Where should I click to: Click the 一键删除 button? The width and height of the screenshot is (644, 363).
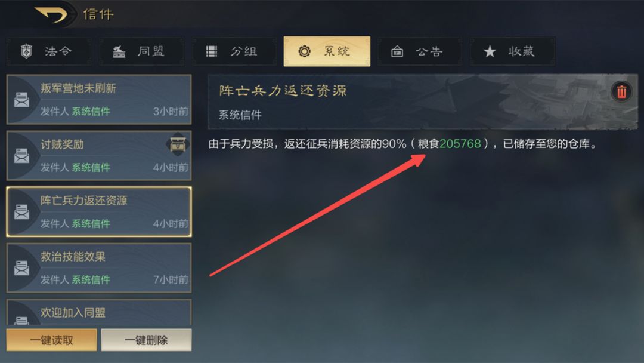pos(146,340)
